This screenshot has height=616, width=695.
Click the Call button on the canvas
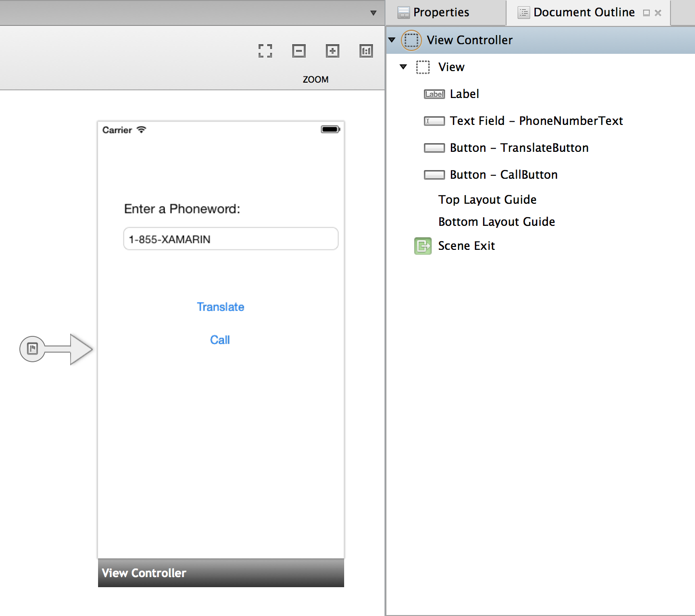click(x=220, y=340)
